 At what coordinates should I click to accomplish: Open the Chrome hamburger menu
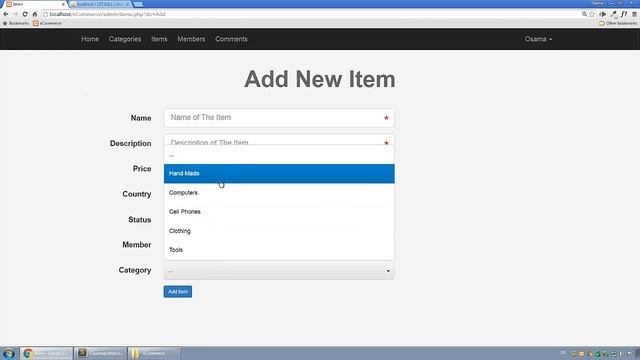click(x=634, y=14)
